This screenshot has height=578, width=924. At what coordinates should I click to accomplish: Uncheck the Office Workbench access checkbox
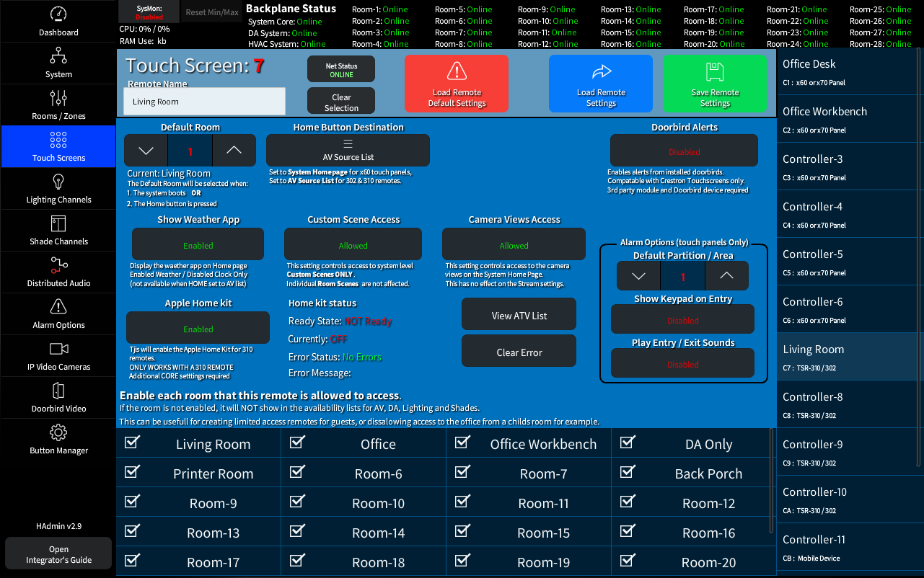[462, 443]
